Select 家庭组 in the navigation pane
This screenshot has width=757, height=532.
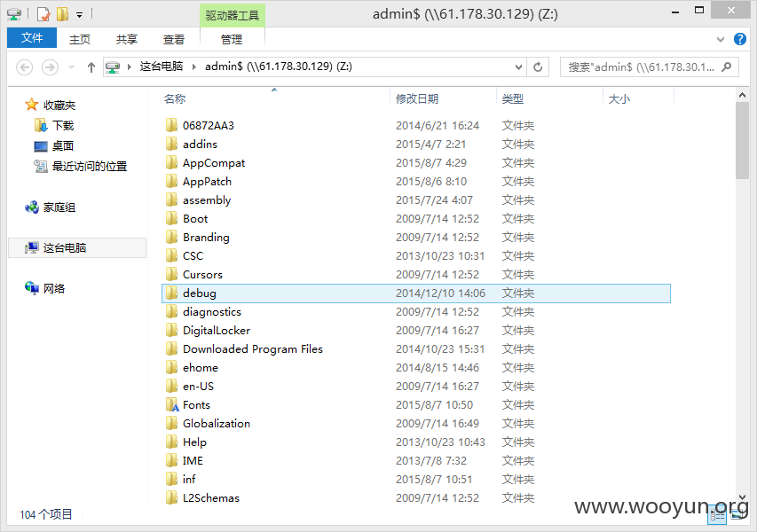tap(59, 207)
